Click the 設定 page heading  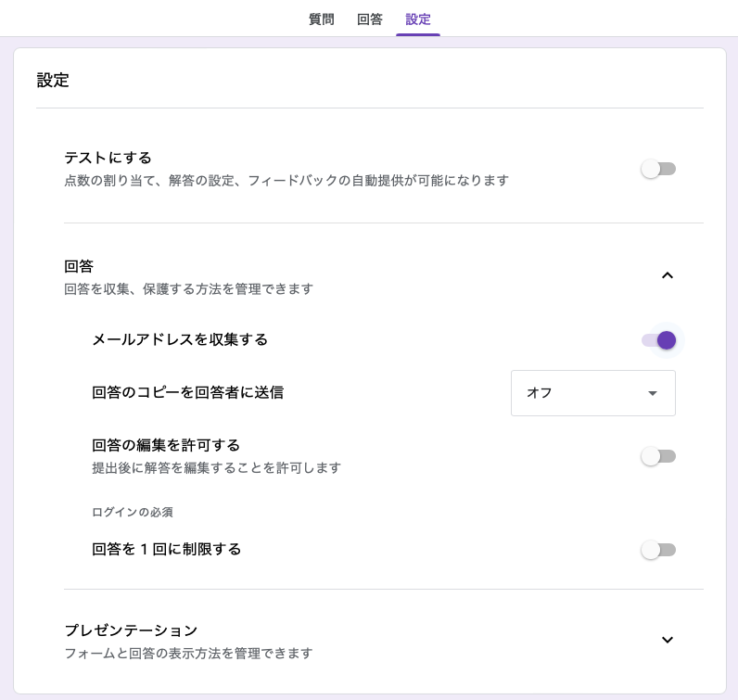coord(53,80)
